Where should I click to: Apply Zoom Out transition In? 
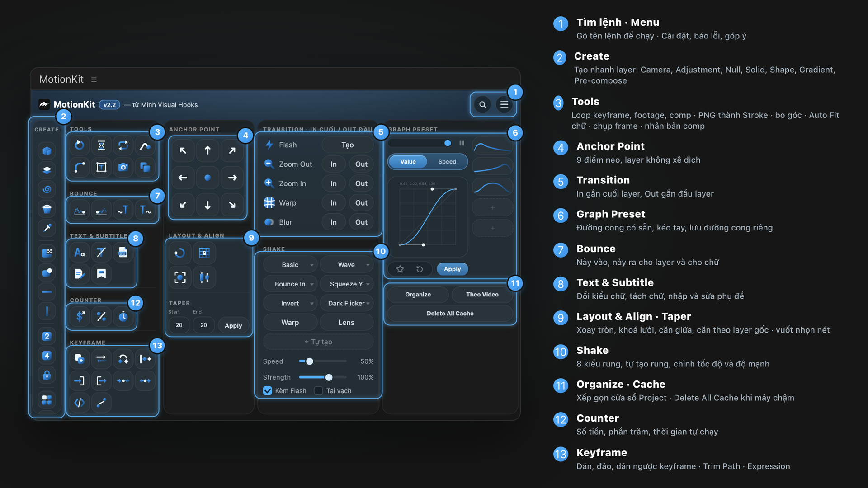click(334, 164)
